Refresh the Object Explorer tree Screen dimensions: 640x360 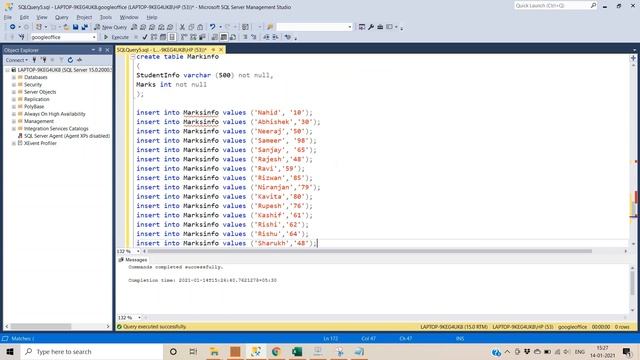point(70,60)
